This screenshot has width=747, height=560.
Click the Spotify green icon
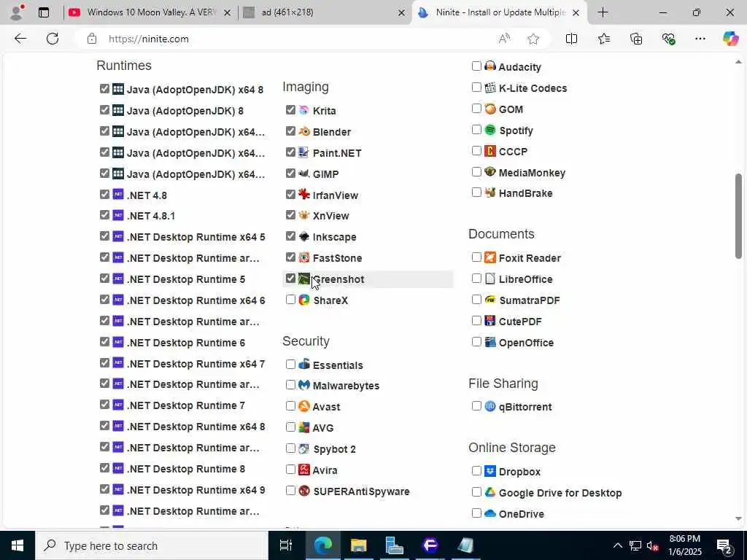[490, 130]
